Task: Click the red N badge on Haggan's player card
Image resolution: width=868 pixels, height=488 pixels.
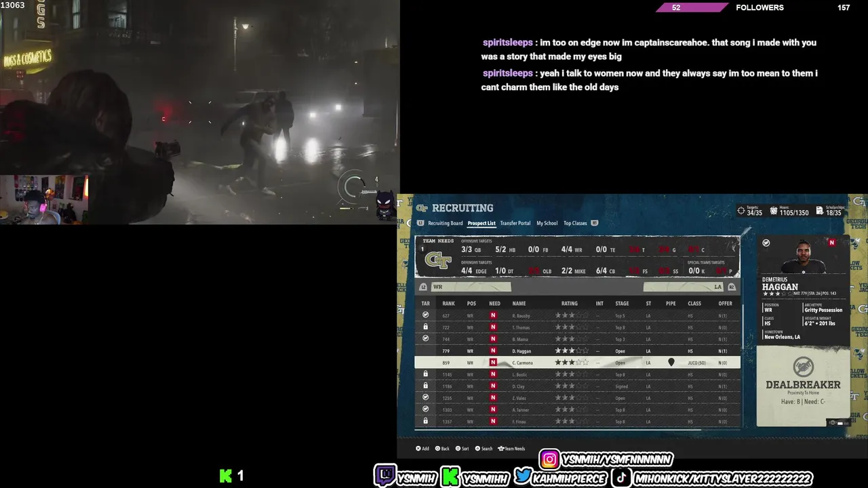Action: pos(832,243)
